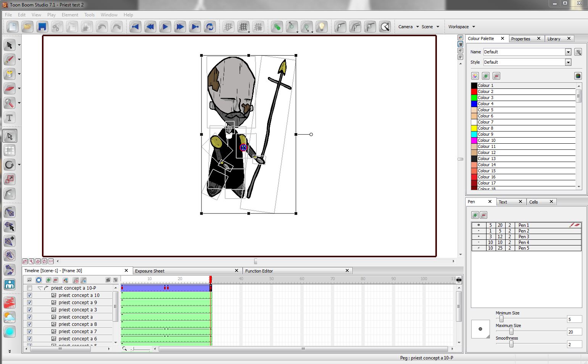Select the Eraser tool in left toolbar

10,88
